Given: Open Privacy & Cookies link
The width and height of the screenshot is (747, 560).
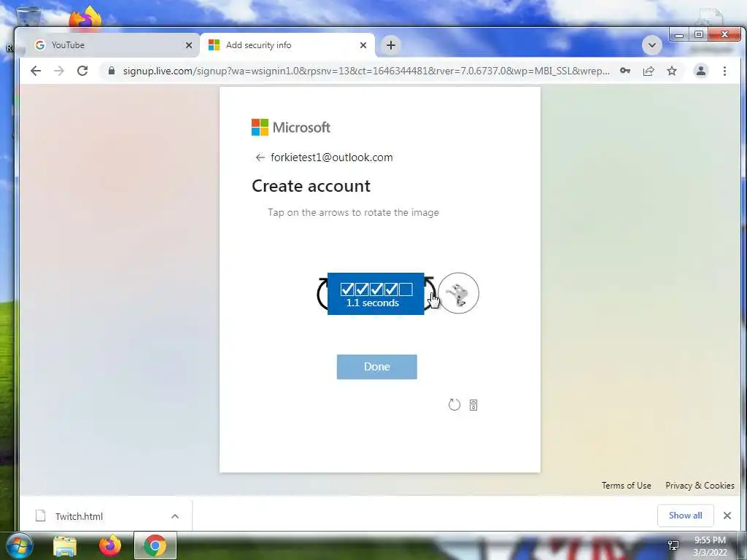Looking at the screenshot, I should coord(700,485).
